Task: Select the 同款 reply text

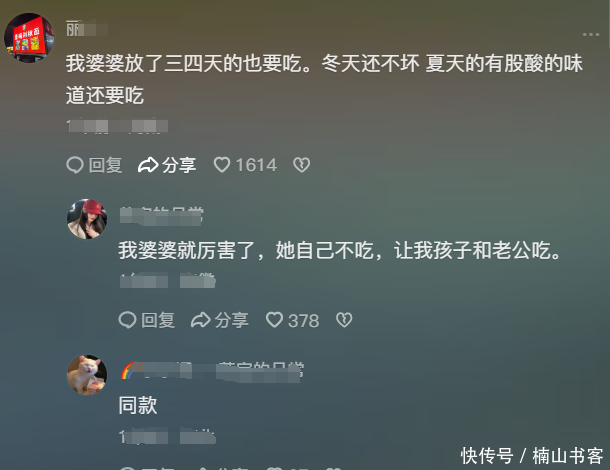Action: 138,405
